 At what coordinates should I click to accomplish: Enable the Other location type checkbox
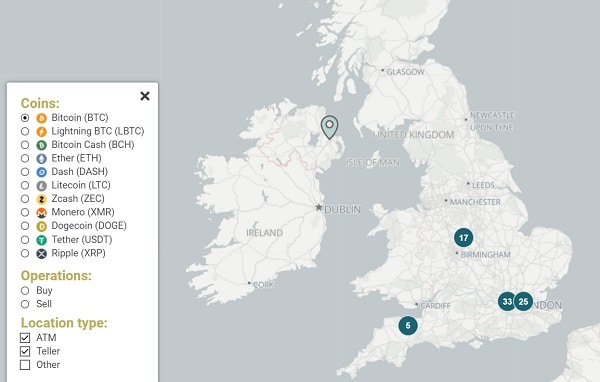click(25, 365)
